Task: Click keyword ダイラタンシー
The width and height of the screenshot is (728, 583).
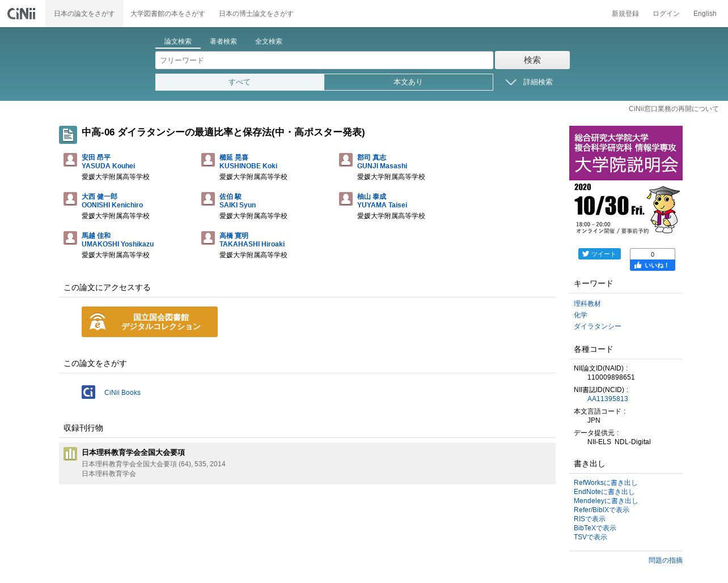Action: (598, 326)
